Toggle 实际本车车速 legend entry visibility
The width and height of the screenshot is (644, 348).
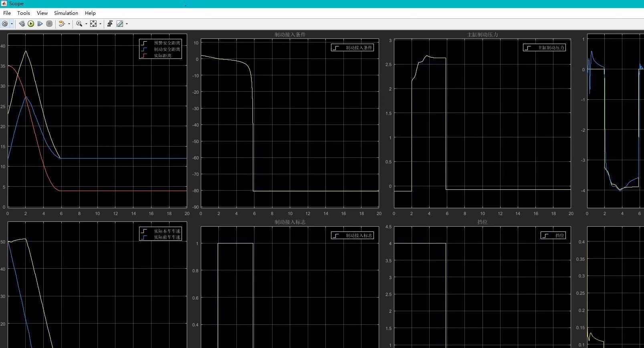[161, 231]
